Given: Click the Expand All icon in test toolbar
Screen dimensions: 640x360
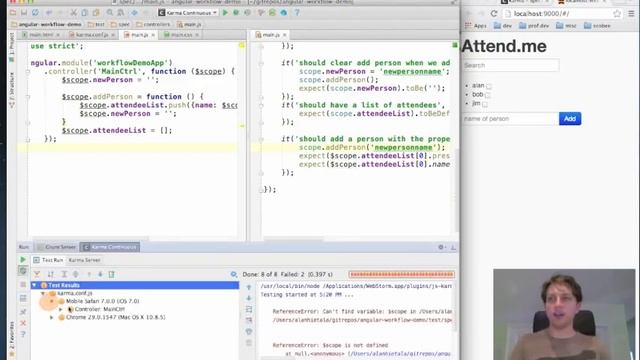Looking at the screenshot, I should (x=64, y=274).
